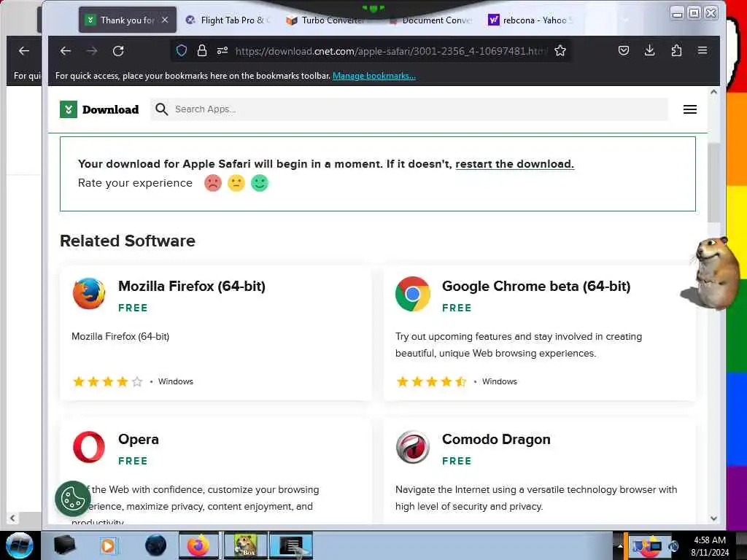Image resolution: width=747 pixels, height=560 pixels.
Task: Click the search magnifier icon
Action: point(161,109)
